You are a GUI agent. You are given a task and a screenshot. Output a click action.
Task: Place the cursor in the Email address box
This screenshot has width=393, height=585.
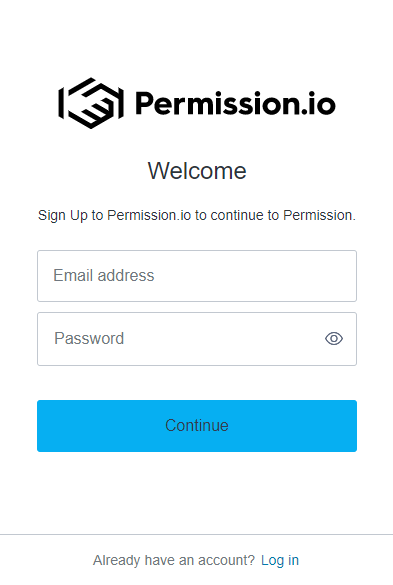[x=197, y=276]
